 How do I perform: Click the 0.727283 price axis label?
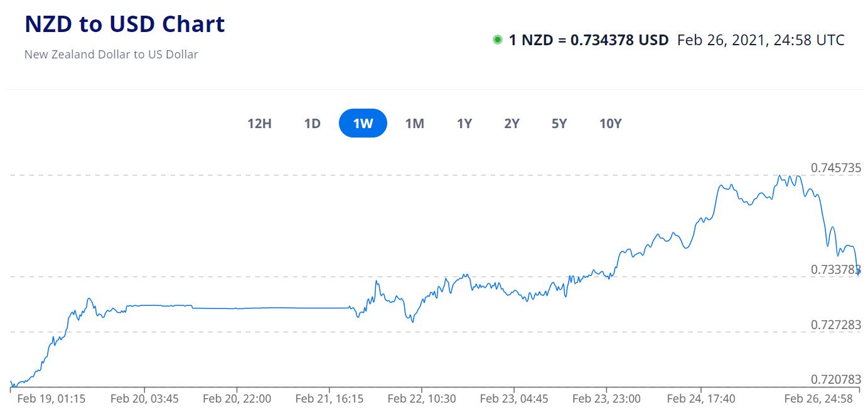click(835, 325)
